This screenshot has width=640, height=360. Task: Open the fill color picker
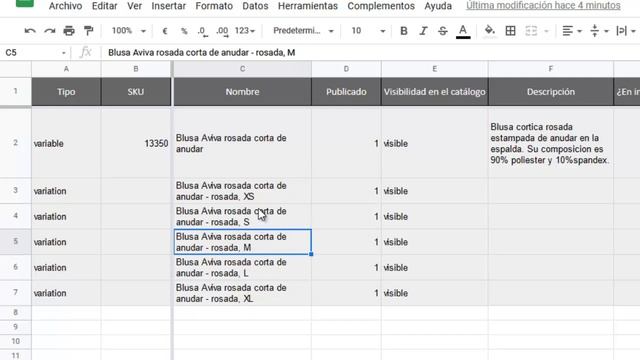point(490,31)
